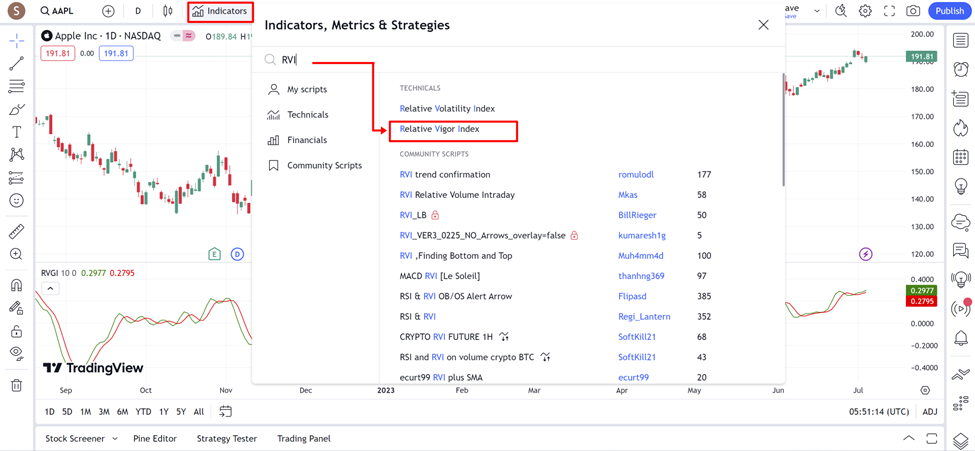Select the zoom in tool
The width and height of the screenshot is (975, 451).
point(17,254)
